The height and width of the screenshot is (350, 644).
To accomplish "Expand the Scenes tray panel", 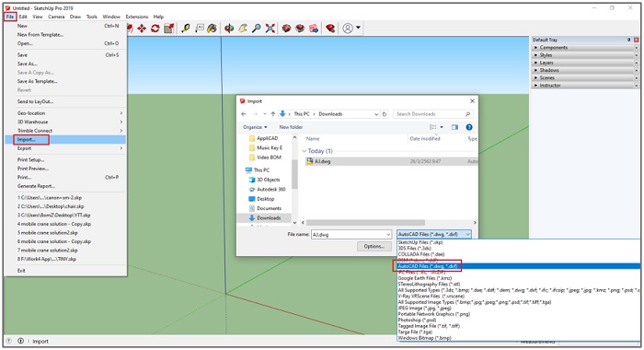I will tap(585, 77).
